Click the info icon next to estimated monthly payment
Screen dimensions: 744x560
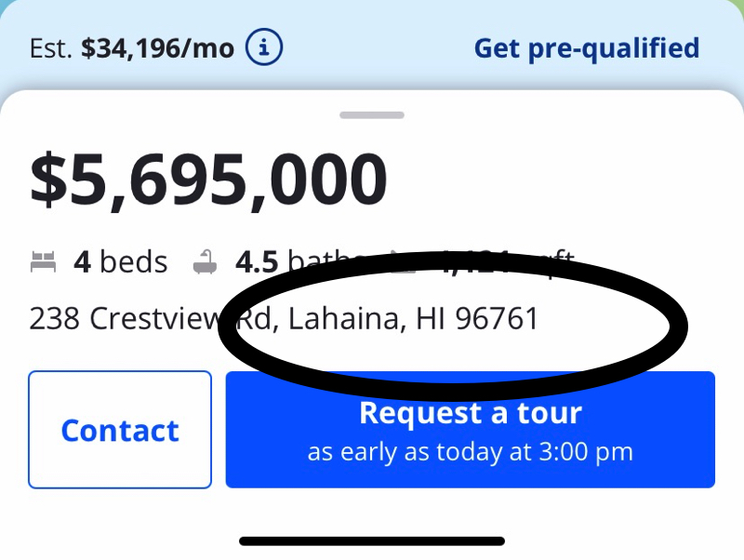tap(263, 47)
